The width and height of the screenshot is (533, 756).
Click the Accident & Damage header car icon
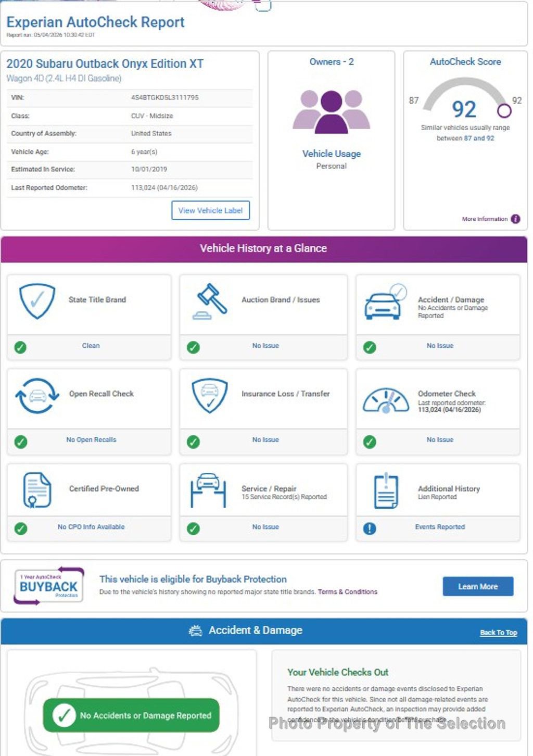(x=195, y=631)
